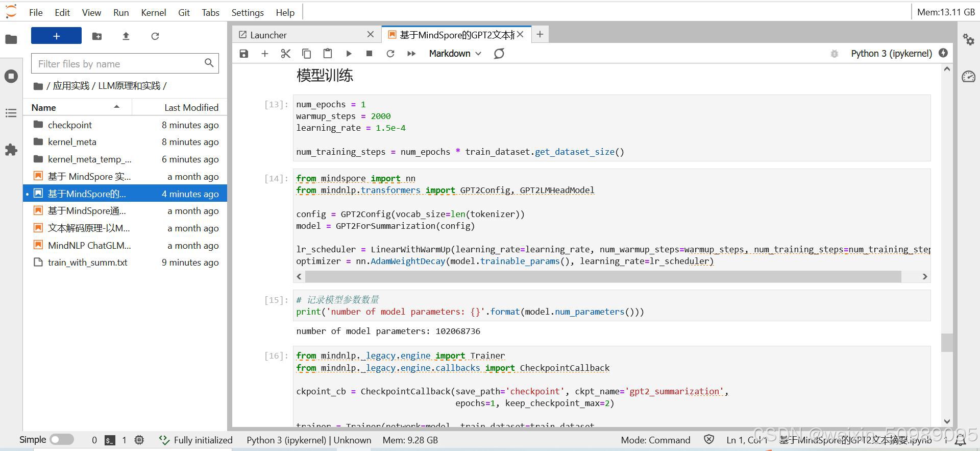Navigate to 应用实践 breadcrumb folder
This screenshot has width=980, height=451.
click(x=71, y=86)
